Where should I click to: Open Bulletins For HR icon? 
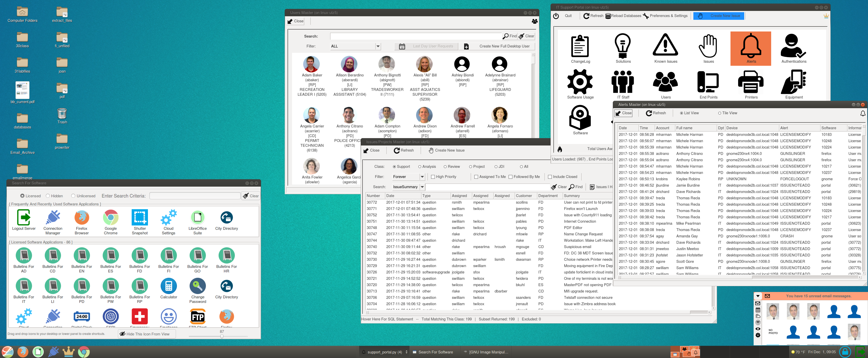point(226,260)
